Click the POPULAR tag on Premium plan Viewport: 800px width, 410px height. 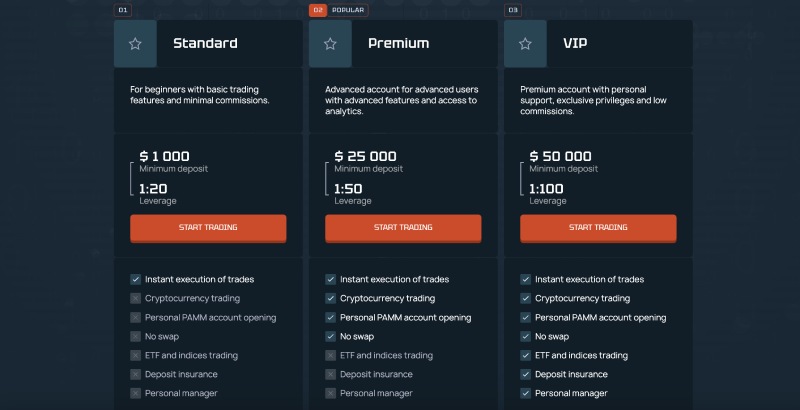[x=348, y=10]
